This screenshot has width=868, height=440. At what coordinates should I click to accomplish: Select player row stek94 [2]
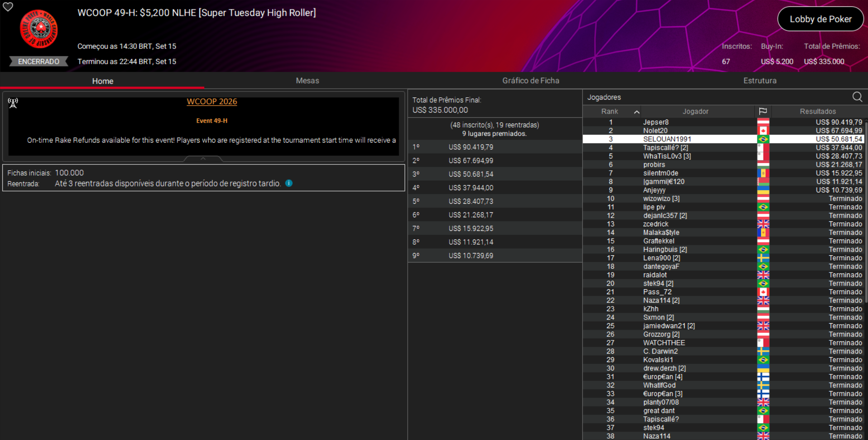723,283
